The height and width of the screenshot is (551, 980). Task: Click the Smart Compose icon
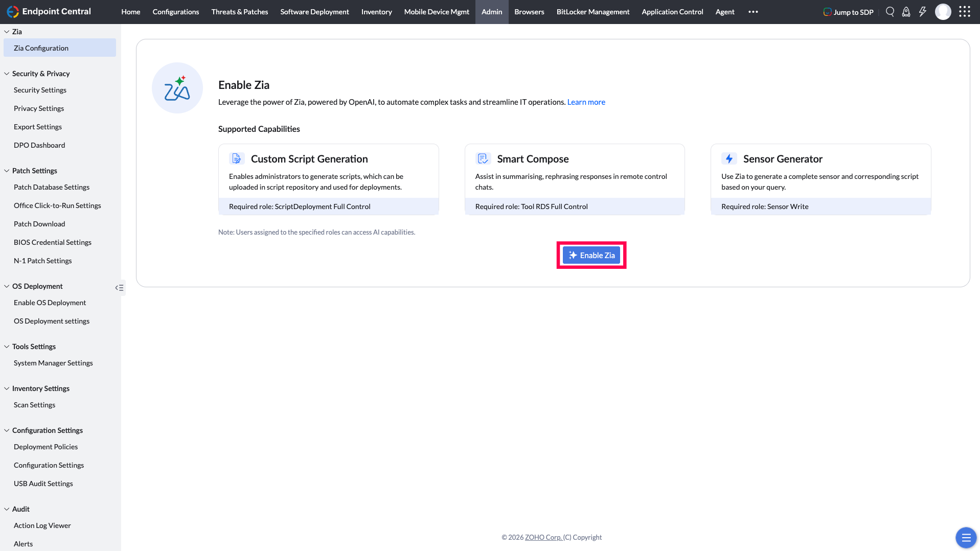point(483,158)
